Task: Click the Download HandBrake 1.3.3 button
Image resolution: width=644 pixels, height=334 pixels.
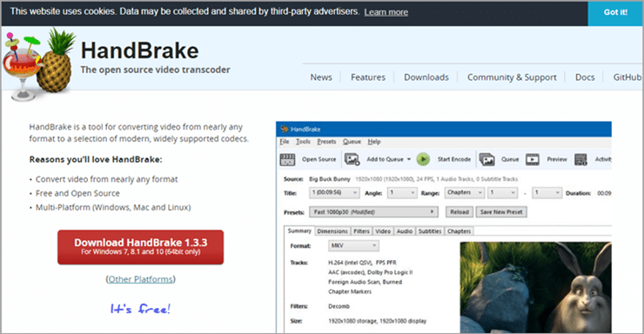Action: point(140,247)
